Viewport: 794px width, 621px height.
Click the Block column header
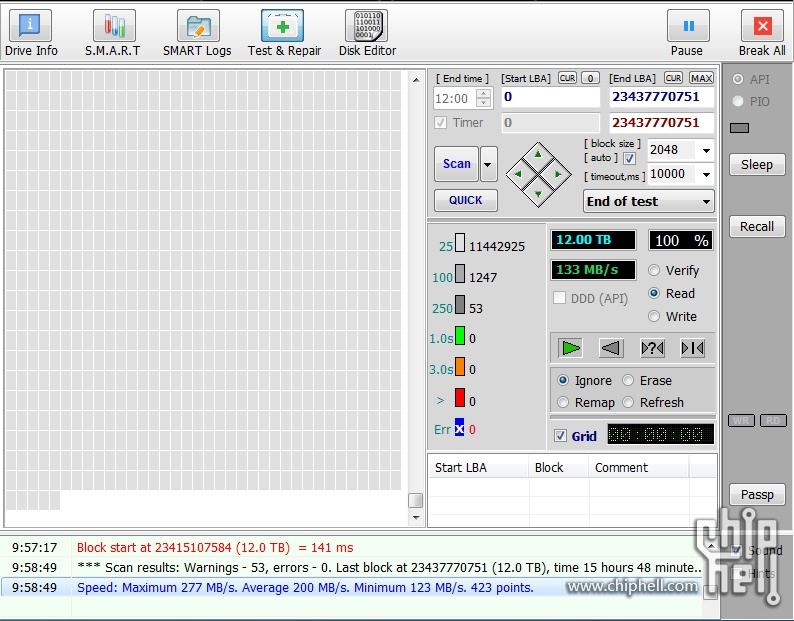coord(559,468)
